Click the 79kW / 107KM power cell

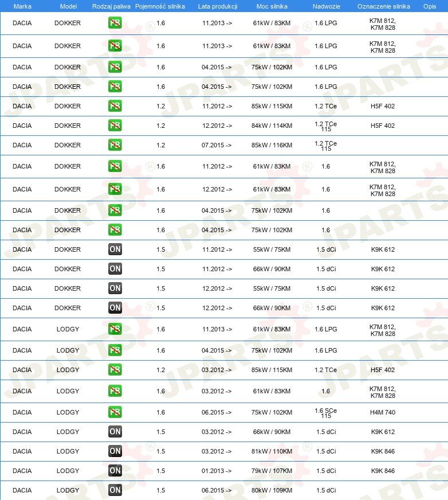point(272,471)
